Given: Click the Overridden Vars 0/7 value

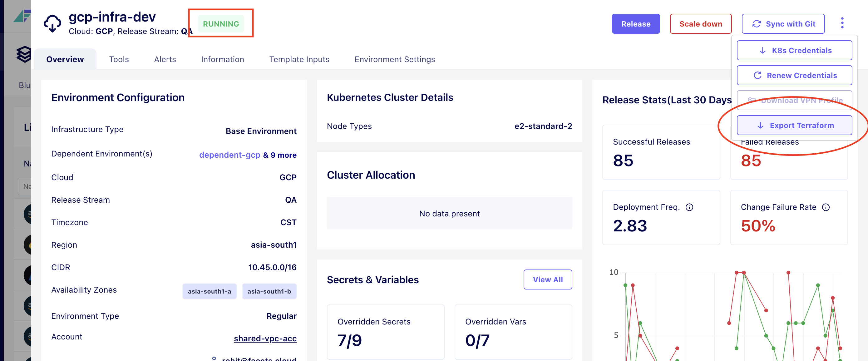Looking at the screenshot, I should coord(477,340).
